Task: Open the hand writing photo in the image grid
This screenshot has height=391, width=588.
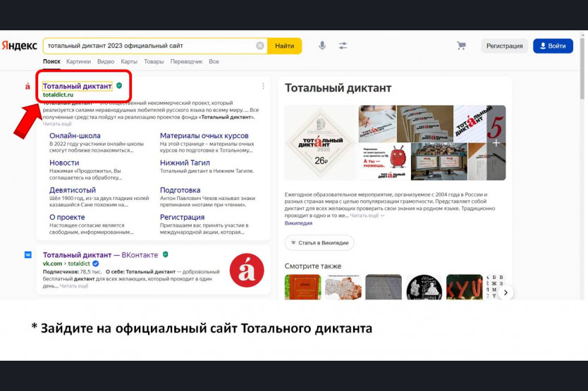Action: tap(377, 124)
